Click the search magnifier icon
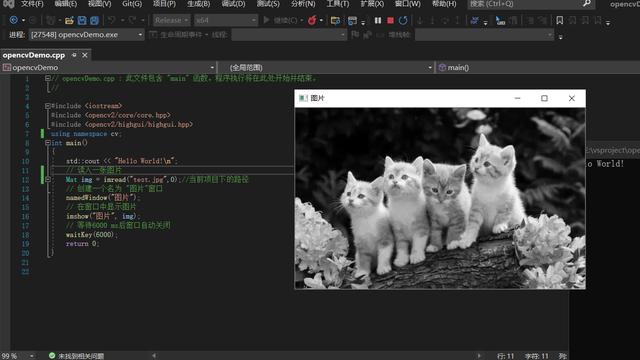This screenshot has width=640, height=360. tap(587, 4)
